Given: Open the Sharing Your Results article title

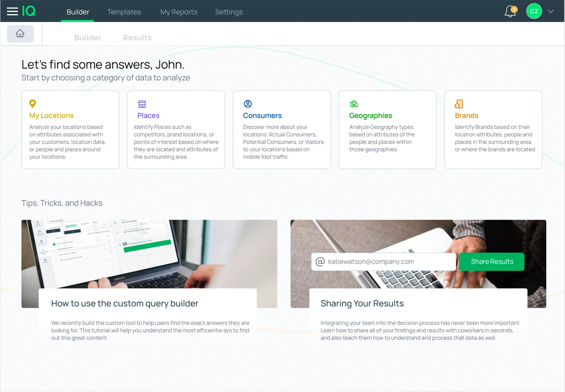Looking at the screenshot, I should [362, 303].
